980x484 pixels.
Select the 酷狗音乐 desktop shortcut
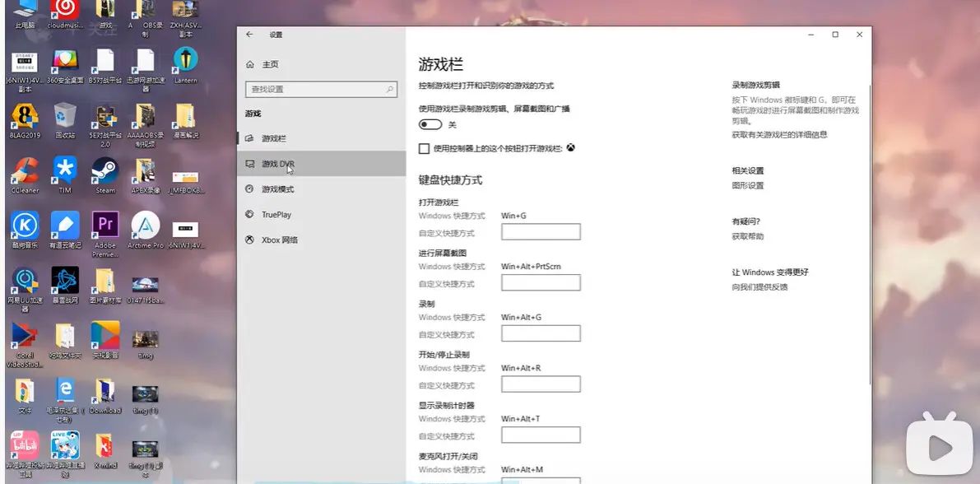pyautogui.click(x=25, y=230)
